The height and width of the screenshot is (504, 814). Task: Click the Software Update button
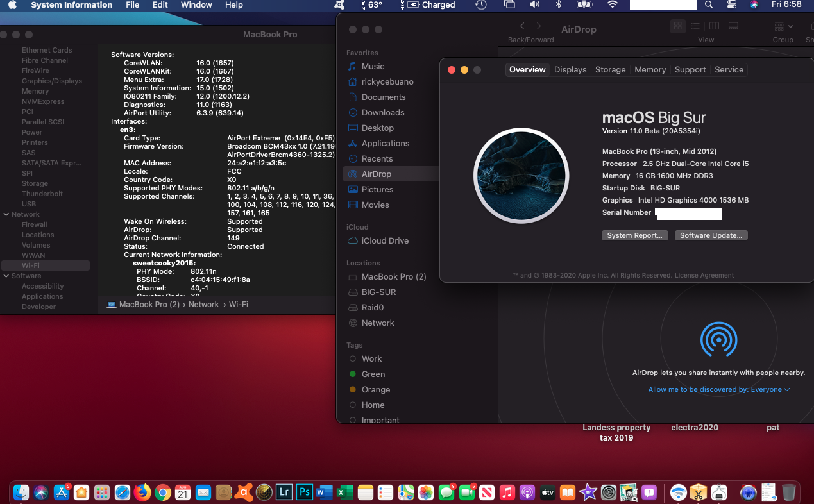pyautogui.click(x=711, y=235)
